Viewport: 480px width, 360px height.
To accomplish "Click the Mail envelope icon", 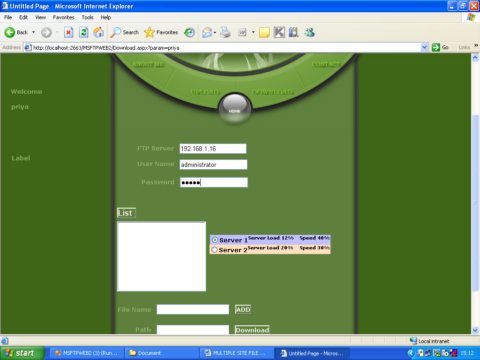I will click(x=207, y=32).
